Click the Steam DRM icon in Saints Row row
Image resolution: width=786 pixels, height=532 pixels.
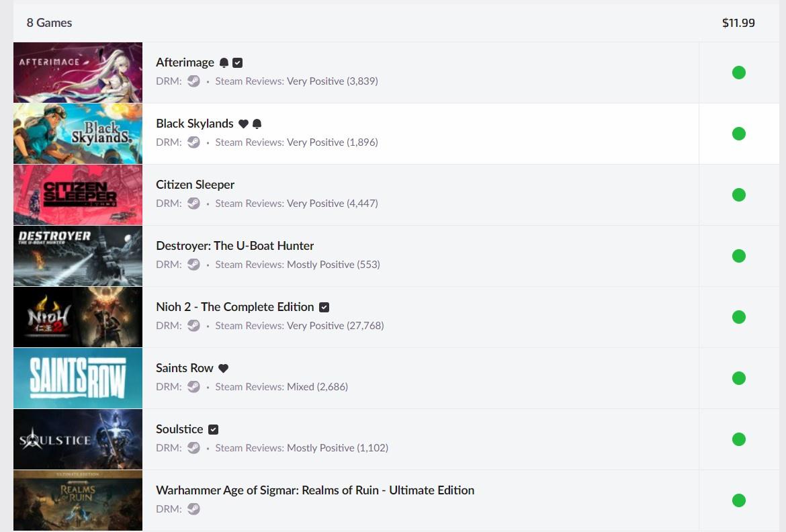[x=193, y=387]
